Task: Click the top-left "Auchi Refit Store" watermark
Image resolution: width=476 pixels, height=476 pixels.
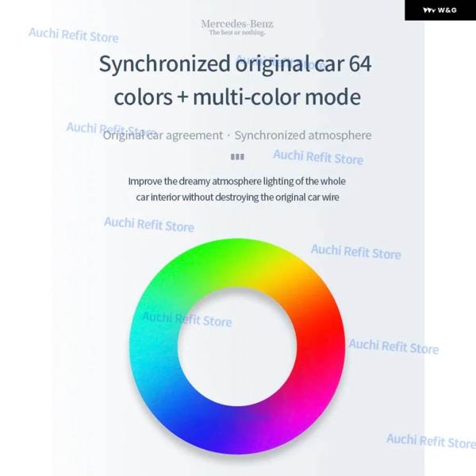Action: [73, 35]
